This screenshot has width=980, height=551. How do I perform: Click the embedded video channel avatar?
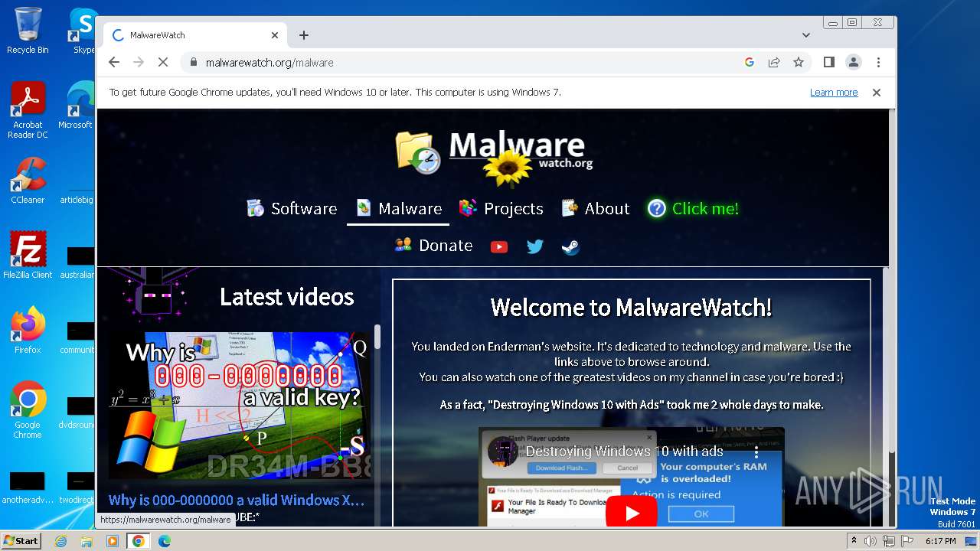point(503,452)
